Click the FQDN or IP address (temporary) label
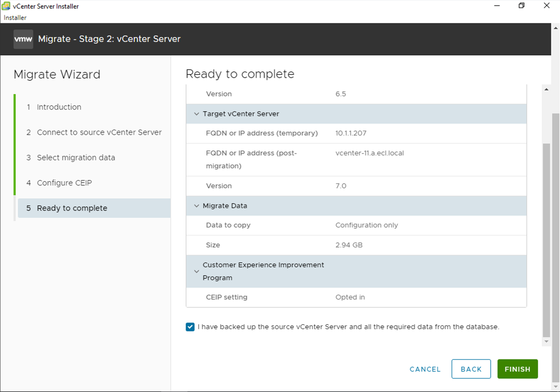This screenshot has height=392, width=560. click(262, 133)
